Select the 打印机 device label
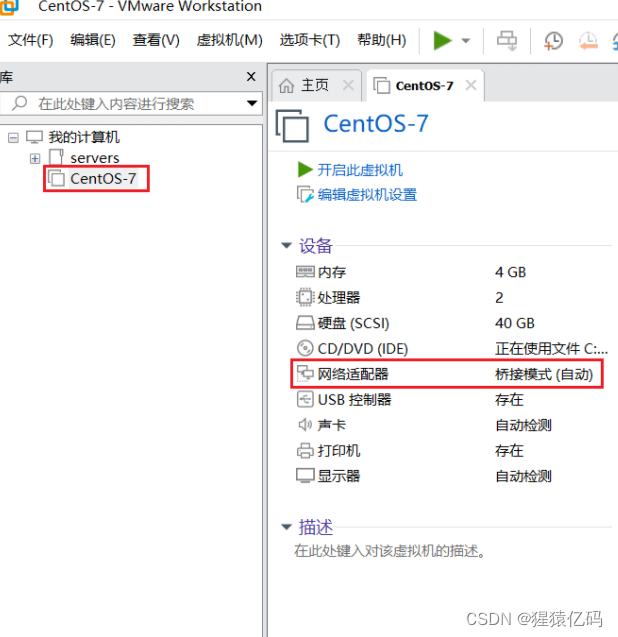618x637 pixels. click(x=339, y=451)
